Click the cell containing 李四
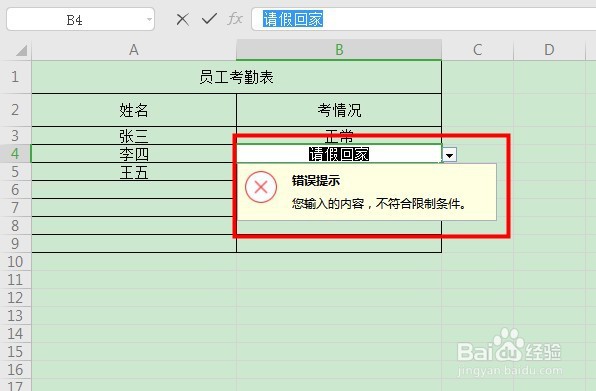The image size is (596, 391). click(134, 154)
